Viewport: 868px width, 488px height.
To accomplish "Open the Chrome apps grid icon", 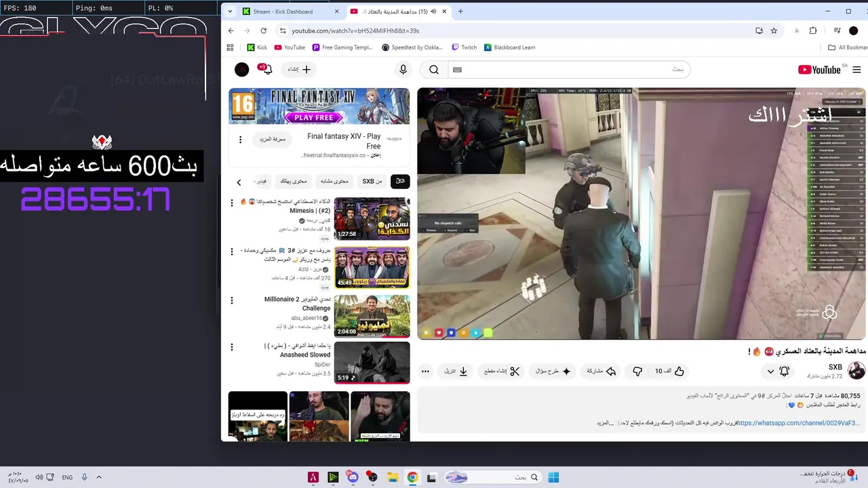I will click(x=230, y=47).
